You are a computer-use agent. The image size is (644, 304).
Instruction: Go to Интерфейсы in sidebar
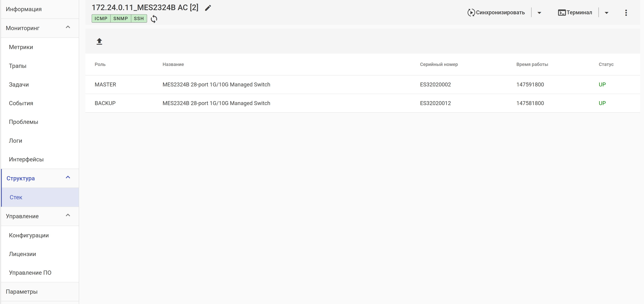tap(26, 159)
